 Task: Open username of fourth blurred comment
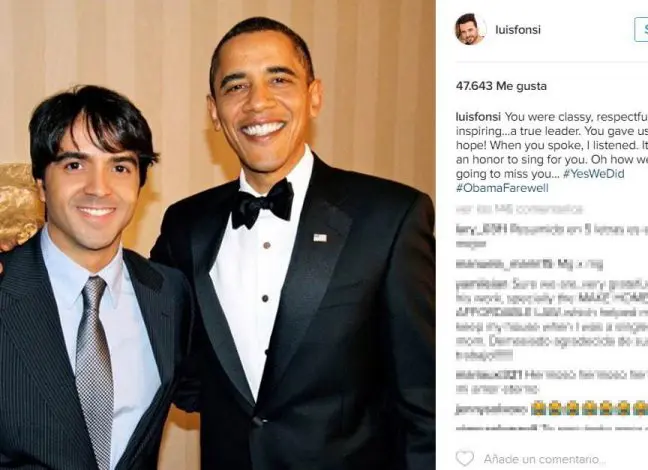(x=489, y=375)
